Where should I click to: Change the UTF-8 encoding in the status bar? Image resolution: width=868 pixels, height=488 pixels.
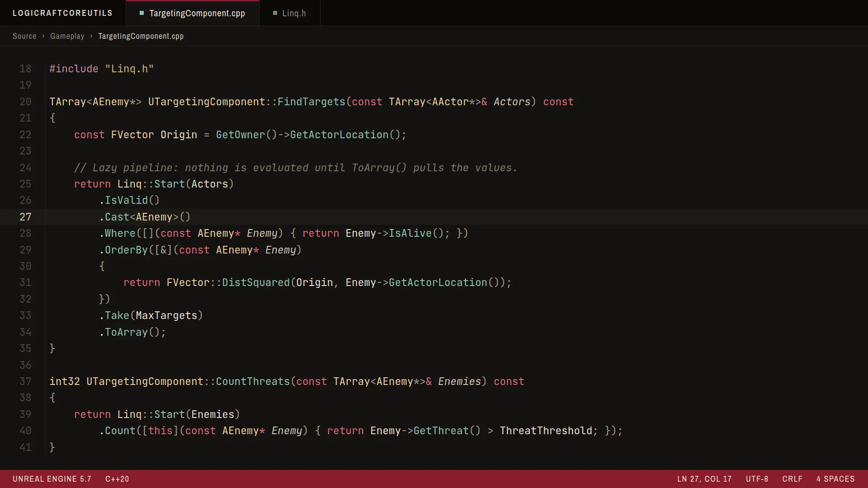757,479
